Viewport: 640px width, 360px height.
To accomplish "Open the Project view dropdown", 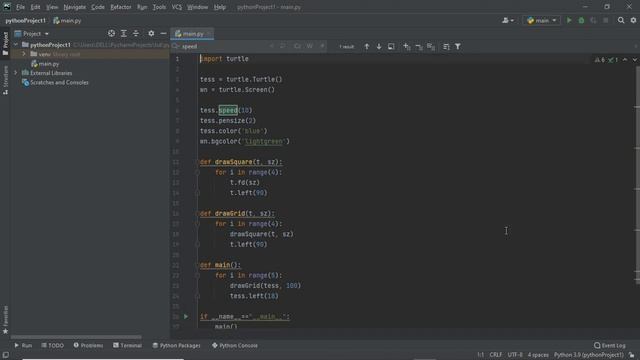I will coord(32,33).
